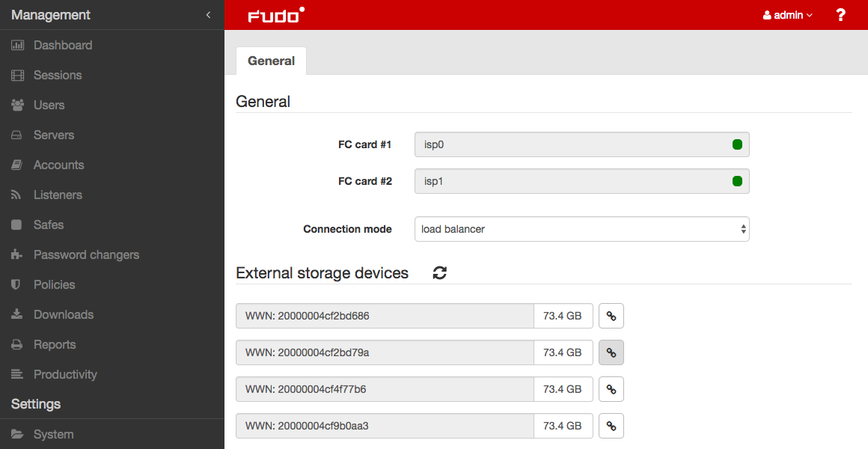Open the System settings page
This screenshot has width=868, height=449.
(53, 434)
